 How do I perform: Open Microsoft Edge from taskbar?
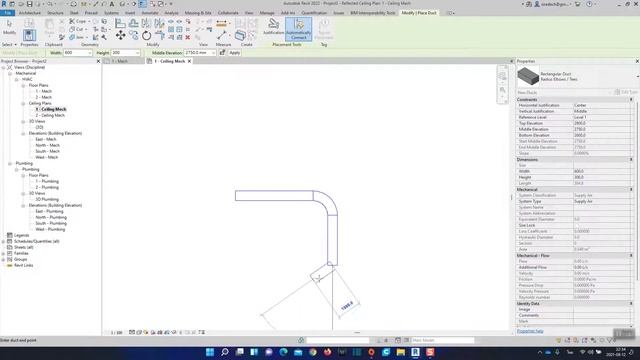pos(283,352)
